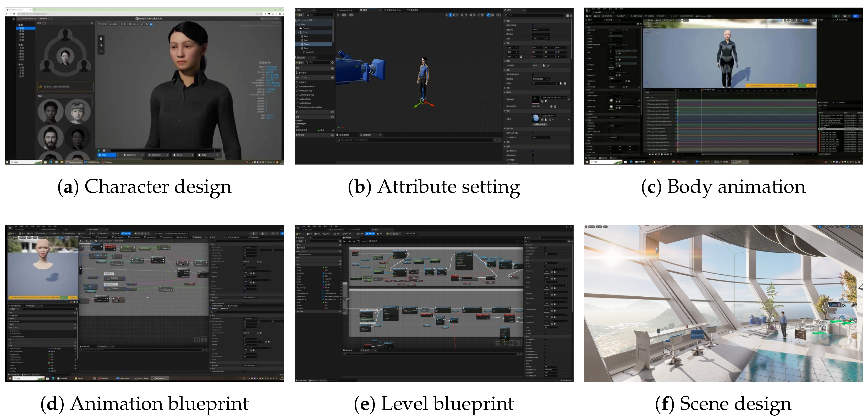The height and width of the screenshot is (418, 868).
Task: Toggle the 允许布料Actor checkbox
Action: pyautogui.click(x=533, y=151)
